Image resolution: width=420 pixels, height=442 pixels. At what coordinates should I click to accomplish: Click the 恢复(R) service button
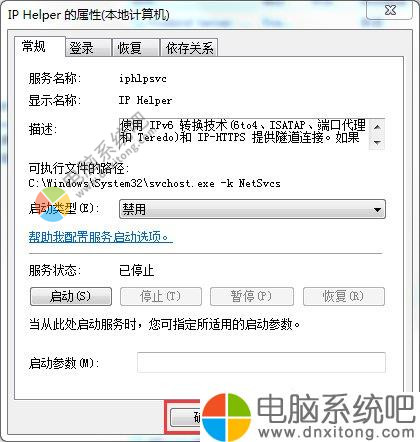(344, 296)
